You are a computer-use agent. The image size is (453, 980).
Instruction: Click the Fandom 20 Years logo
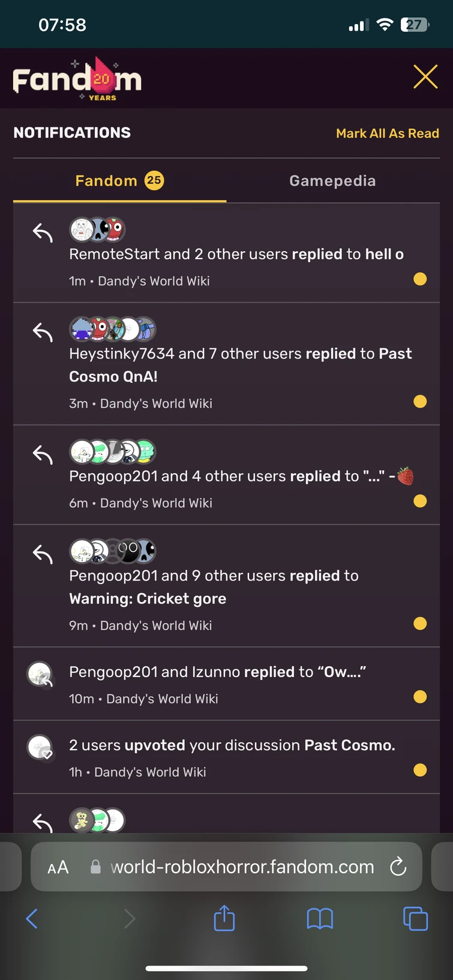point(77,79)
